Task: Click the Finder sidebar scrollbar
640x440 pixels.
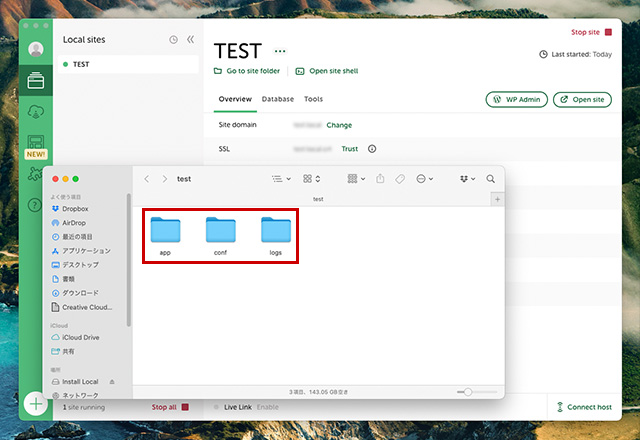Action: tap(129, 260)
